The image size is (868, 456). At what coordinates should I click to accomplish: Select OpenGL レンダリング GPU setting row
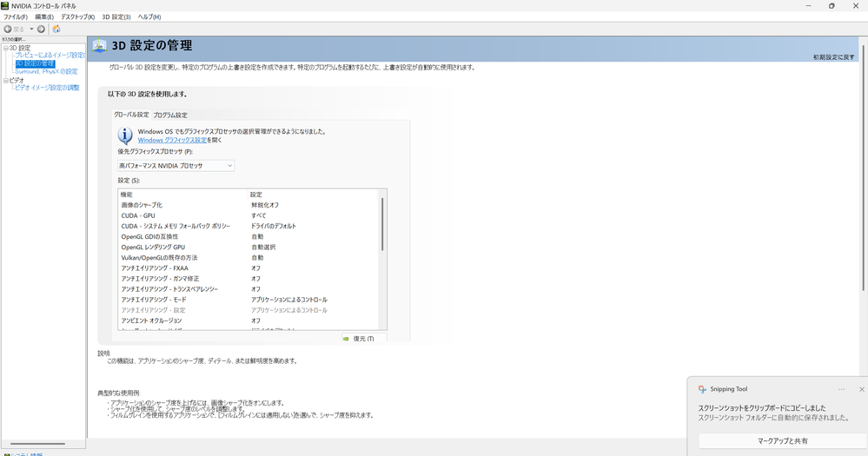[x=248, y=247]
